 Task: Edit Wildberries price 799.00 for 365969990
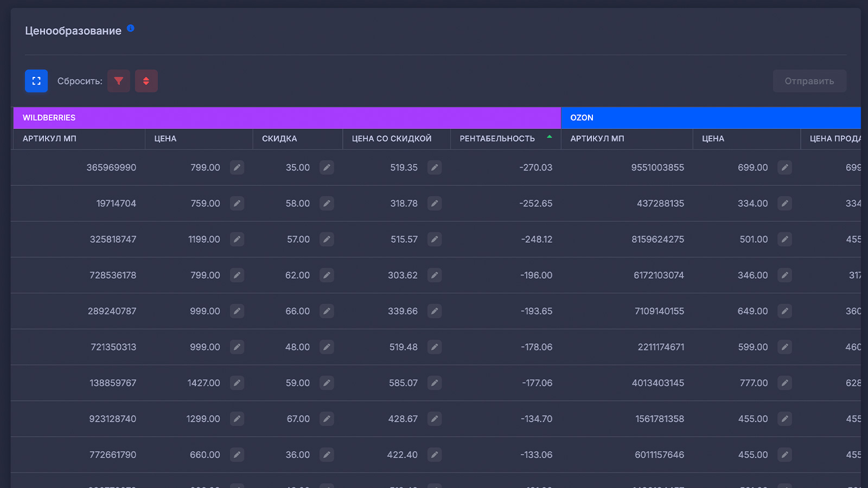pyautogui.click(x=237, y=168)
